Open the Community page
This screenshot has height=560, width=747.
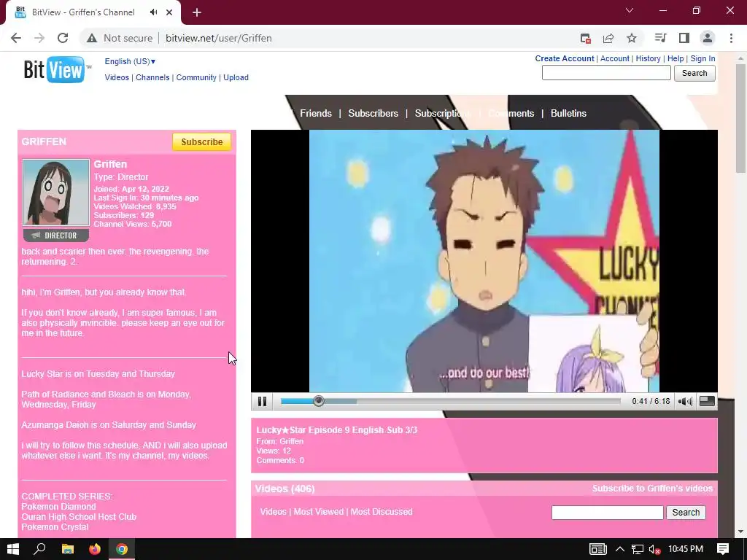(196, 77)
